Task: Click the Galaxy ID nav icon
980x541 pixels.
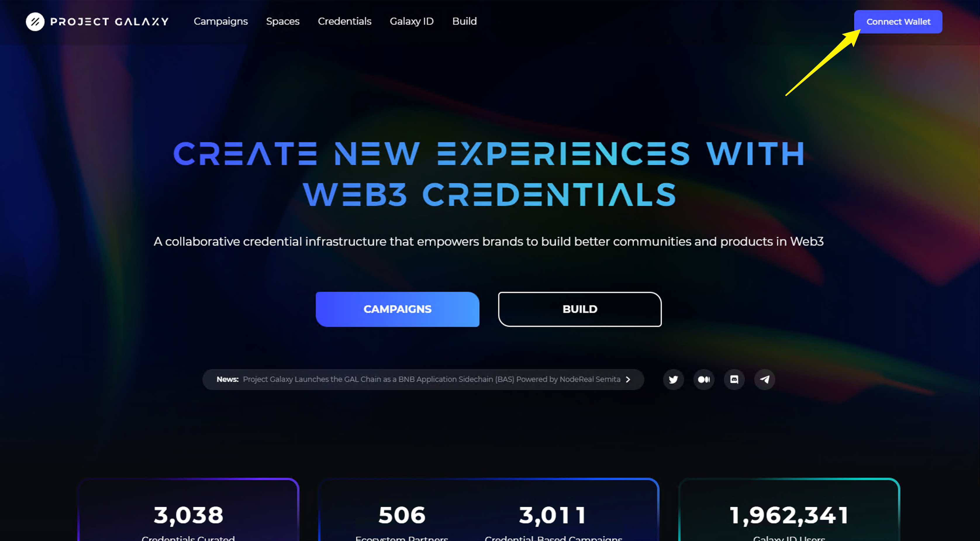Action: tap(411, 21)
